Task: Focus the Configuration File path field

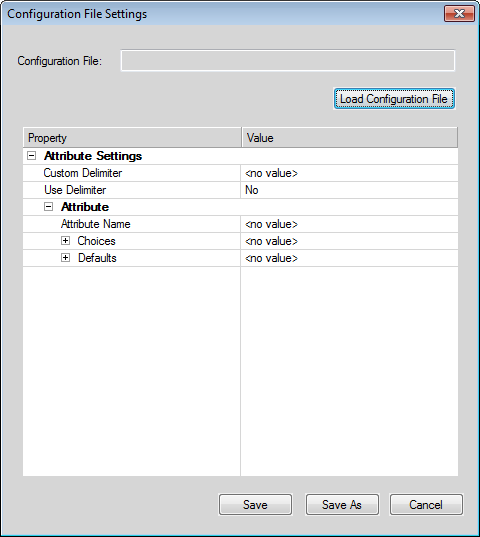Action: [288, 61]
